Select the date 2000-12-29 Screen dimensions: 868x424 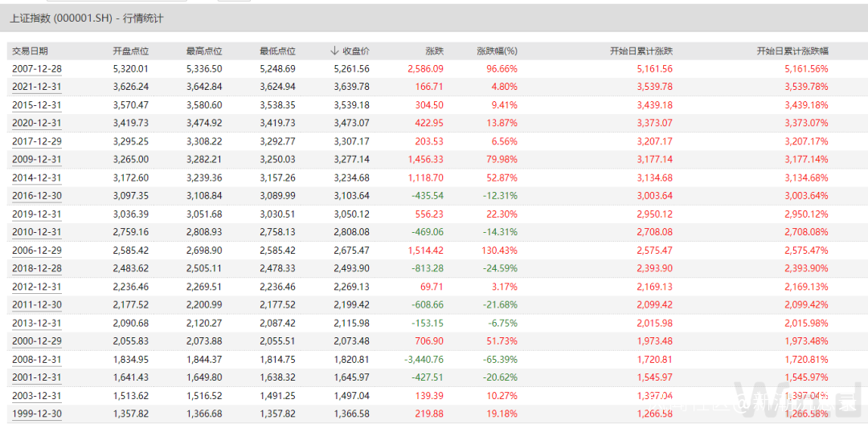coord(36,341)
